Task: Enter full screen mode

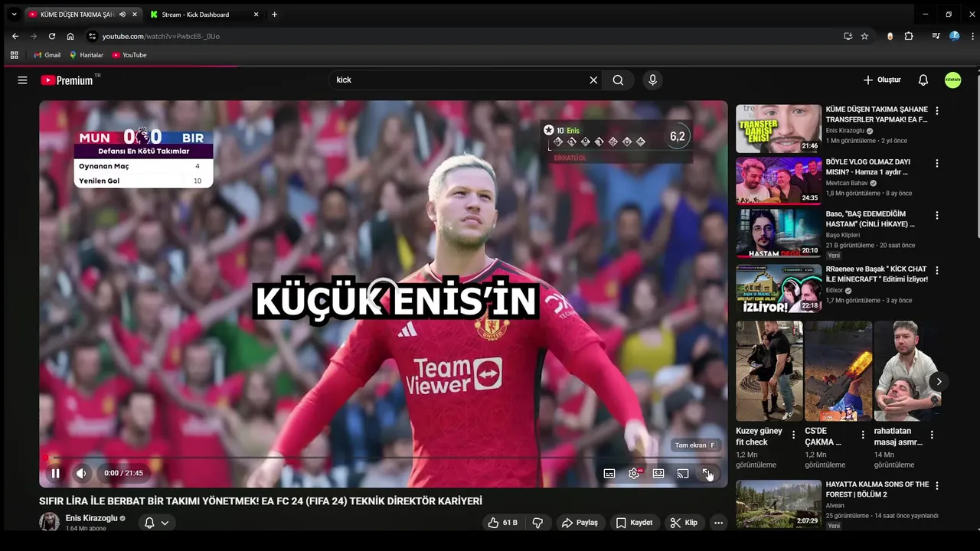Action: 707,473
